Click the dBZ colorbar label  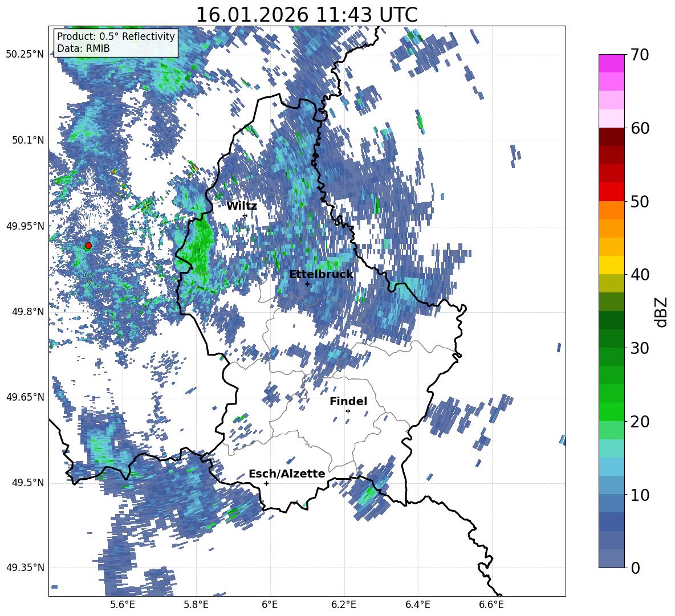tap(661, 312)
